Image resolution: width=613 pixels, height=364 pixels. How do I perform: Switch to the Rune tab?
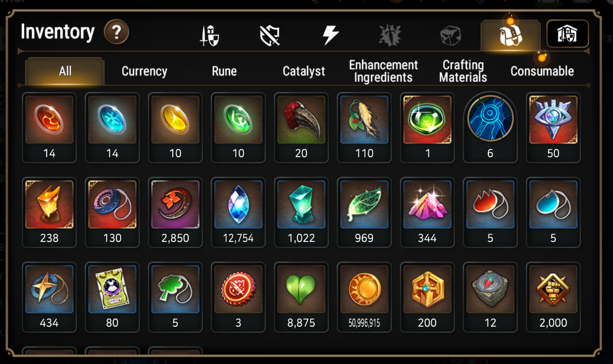pyautogui.click(x=224, y=71)
